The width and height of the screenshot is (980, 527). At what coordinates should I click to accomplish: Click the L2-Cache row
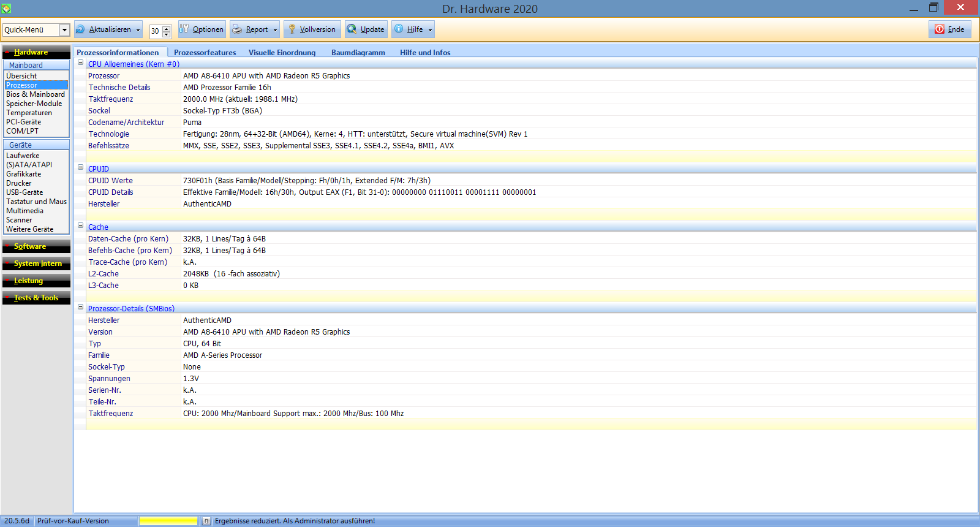530,274
